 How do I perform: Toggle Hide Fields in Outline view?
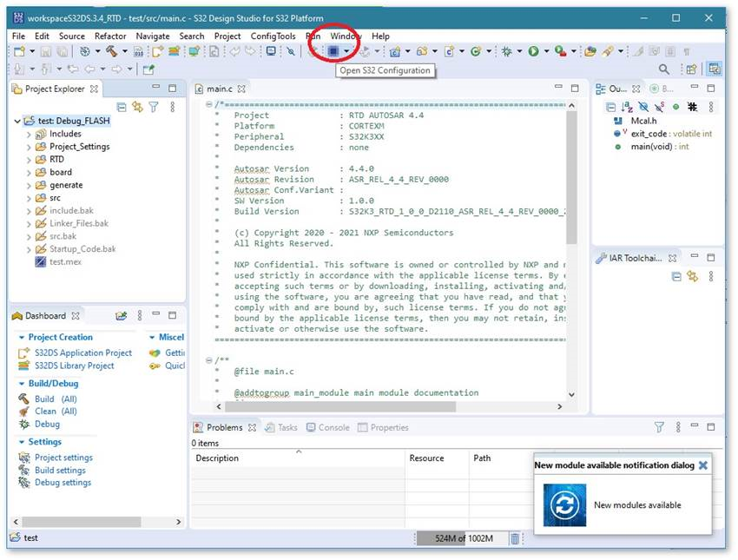coord(642,108)
